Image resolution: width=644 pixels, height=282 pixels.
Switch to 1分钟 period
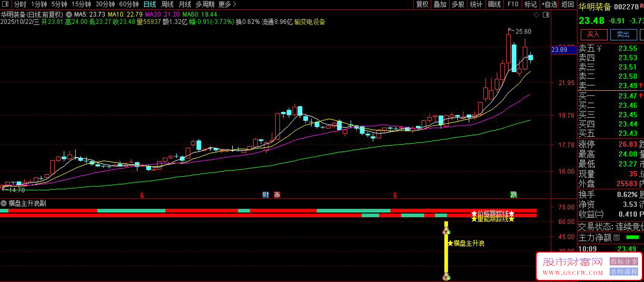[39, 4]
